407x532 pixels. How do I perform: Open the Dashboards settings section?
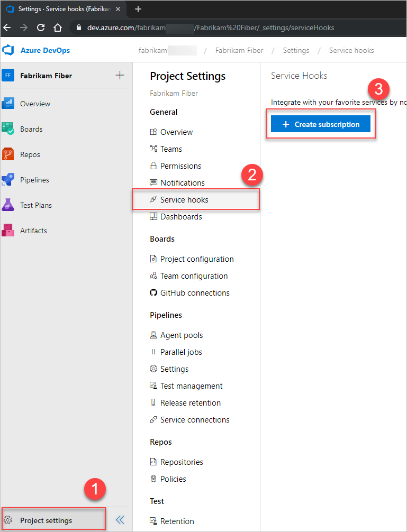tap(181, 216)
